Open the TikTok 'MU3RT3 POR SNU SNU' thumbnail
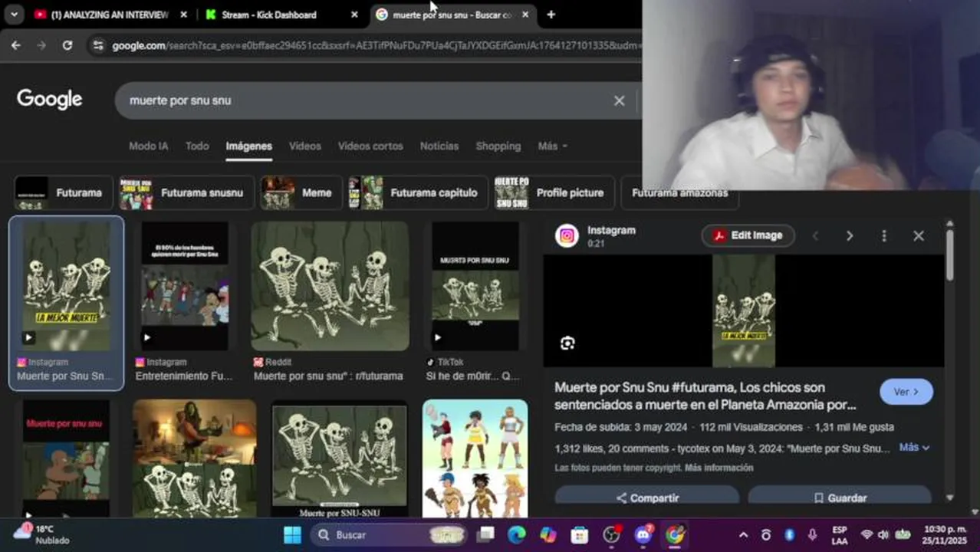980x552 pixels. (475, 286)
